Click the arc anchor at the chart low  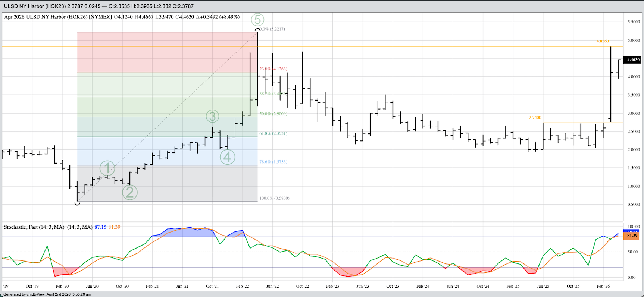77,203
